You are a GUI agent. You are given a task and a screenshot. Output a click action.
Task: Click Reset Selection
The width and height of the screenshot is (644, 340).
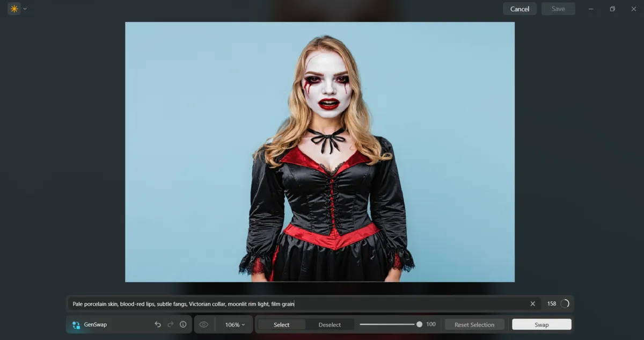pos(474,324)
